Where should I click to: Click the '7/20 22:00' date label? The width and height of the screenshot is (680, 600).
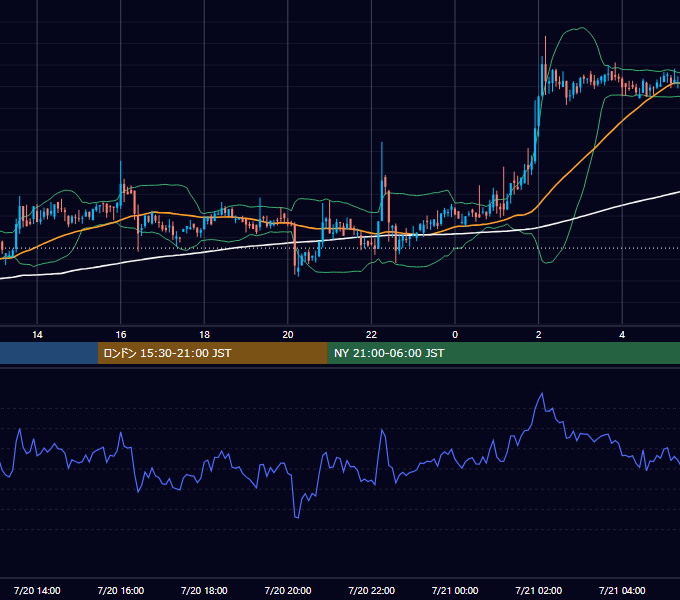[x=371, y=590]
